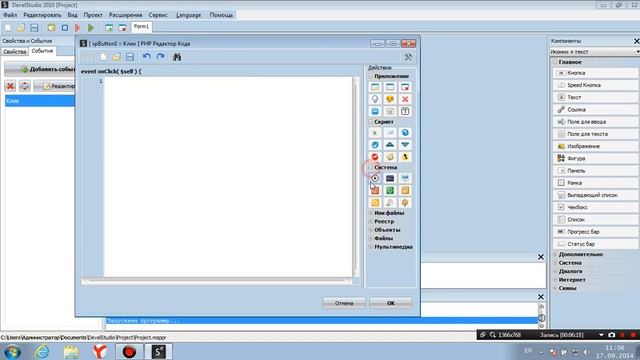Open Yandex browser from the taskbar

pyautogui.click(x=100, y=351)
